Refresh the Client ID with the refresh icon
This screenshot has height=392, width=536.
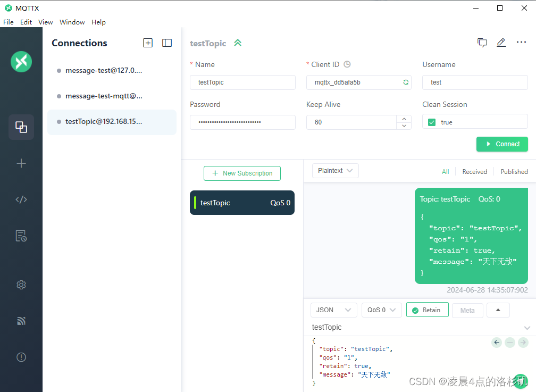click(406, 82)
